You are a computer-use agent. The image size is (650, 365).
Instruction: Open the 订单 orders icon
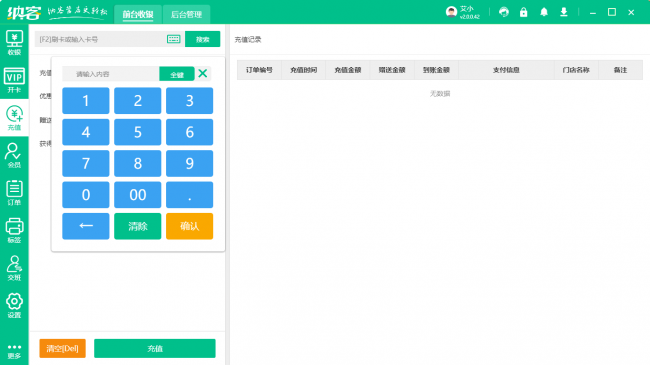[x=14, y=193]
